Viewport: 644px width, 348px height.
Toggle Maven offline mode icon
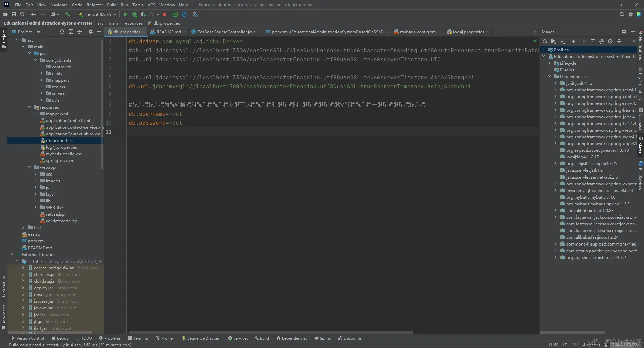point(602,41)
